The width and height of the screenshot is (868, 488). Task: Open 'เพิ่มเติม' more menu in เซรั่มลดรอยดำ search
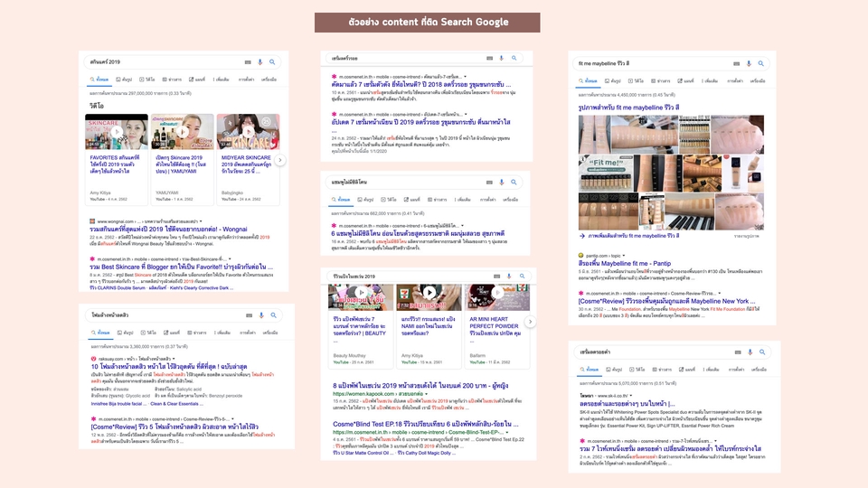pyautogui.click(x=711, y=369)
